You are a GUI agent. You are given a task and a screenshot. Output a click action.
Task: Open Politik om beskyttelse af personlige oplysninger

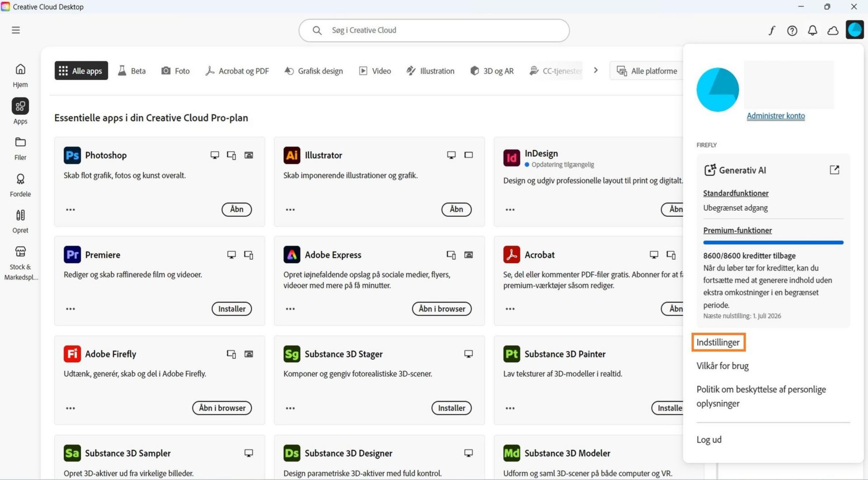coord(761,396)
